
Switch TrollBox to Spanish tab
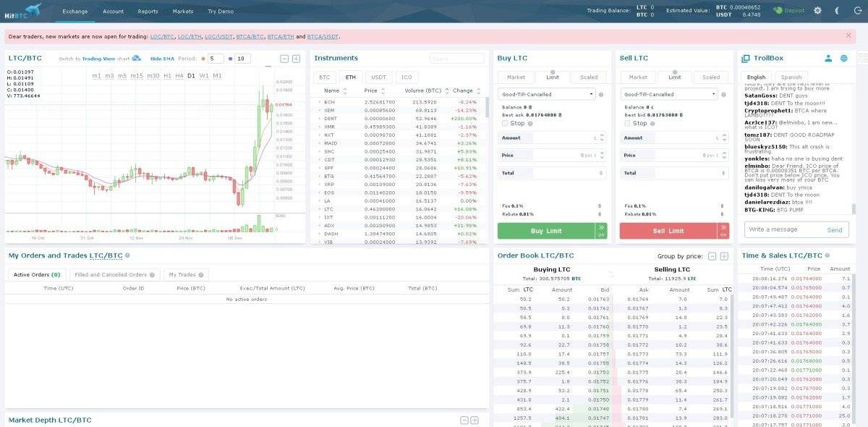[x=791, y=77]
